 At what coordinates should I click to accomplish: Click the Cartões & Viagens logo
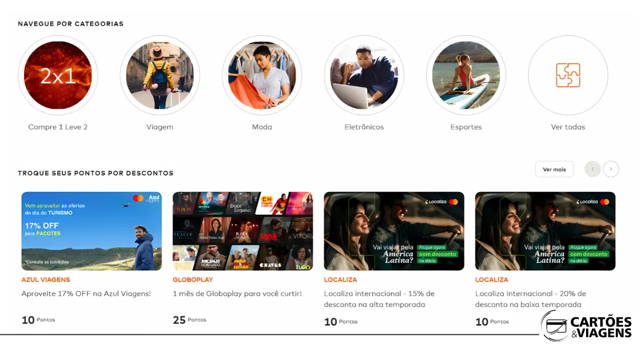[587, 326]
